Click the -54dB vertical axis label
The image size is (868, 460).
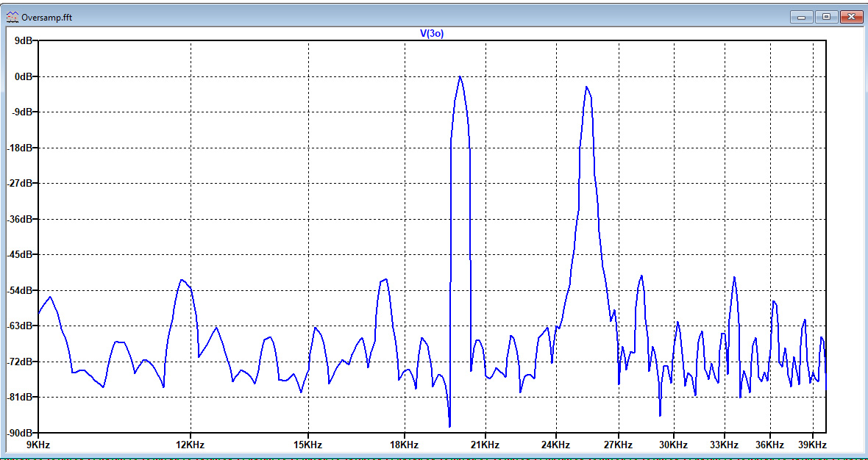click(19, 290)
